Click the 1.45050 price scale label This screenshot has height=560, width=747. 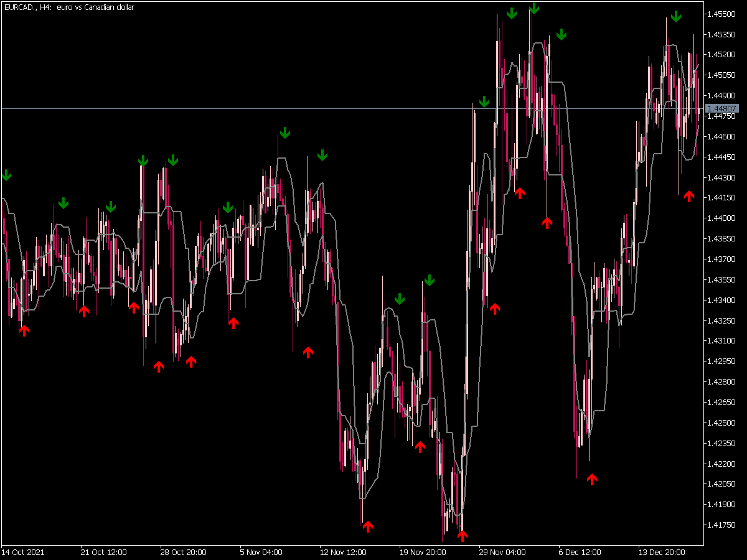(x=721, y=75)
